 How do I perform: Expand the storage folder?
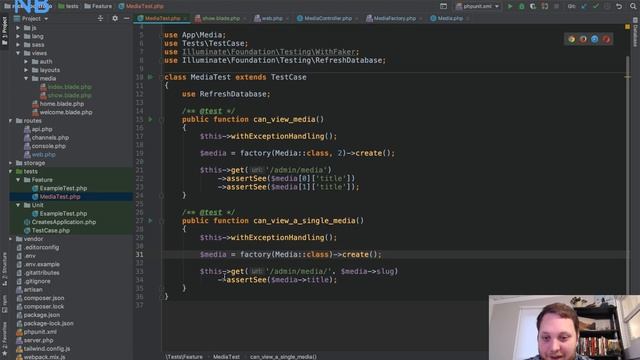11,163
